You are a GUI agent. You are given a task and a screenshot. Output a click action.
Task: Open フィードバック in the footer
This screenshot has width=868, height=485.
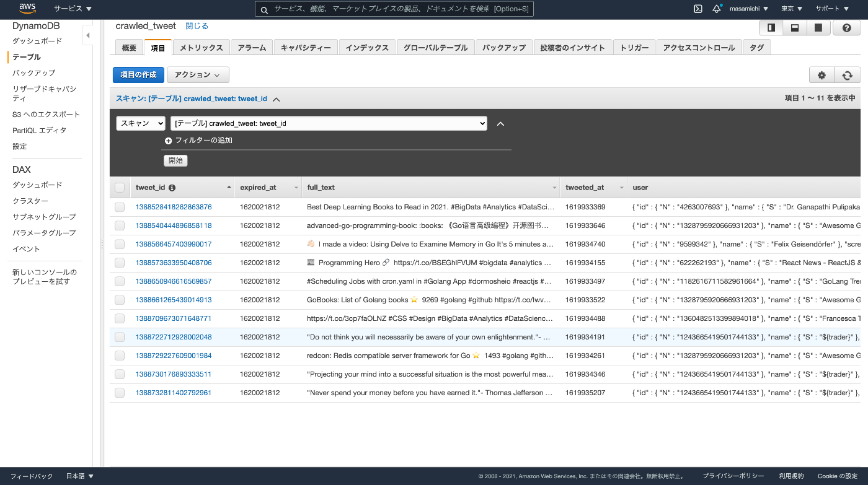[x=32, y=476]
